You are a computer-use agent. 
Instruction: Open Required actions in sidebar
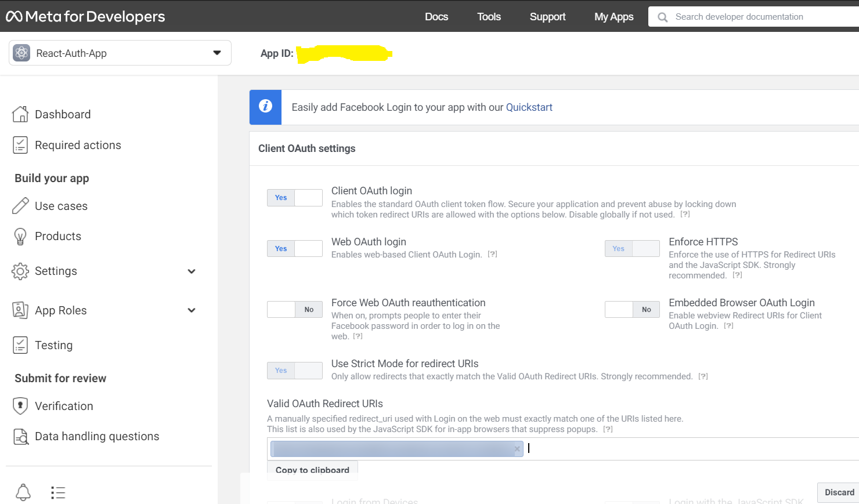pos(78,145)
